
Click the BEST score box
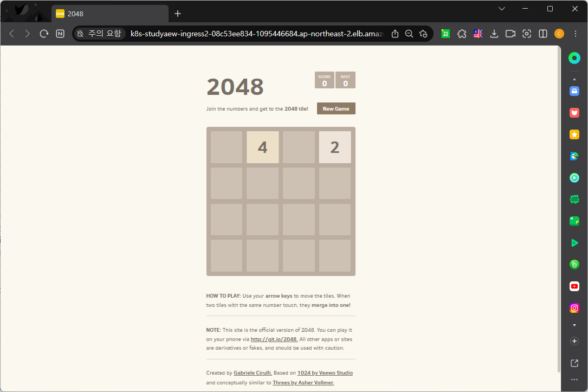345,80
